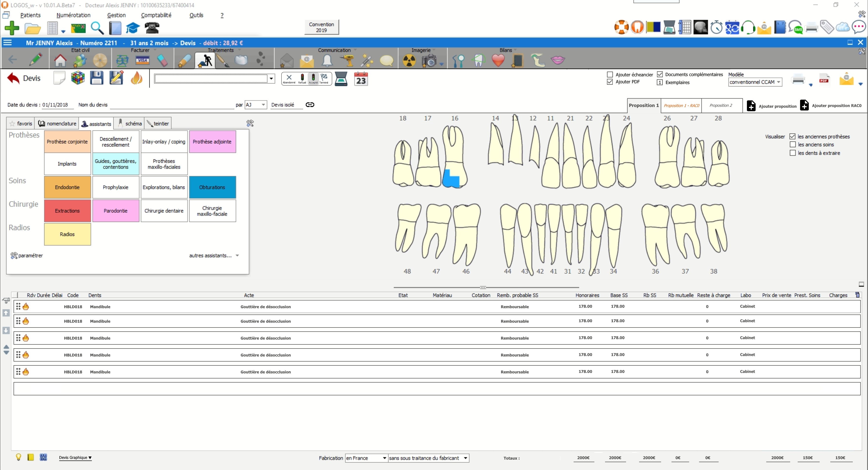This screenshot has width=868, height=470.
Task: Select the Proposition 1 - RACO tab
Action: tap(681, 105)
